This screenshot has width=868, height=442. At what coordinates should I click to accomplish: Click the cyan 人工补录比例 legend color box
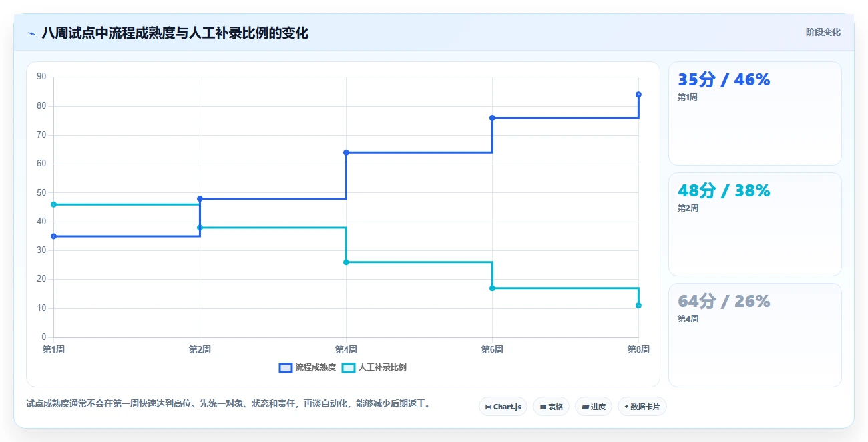349,367
